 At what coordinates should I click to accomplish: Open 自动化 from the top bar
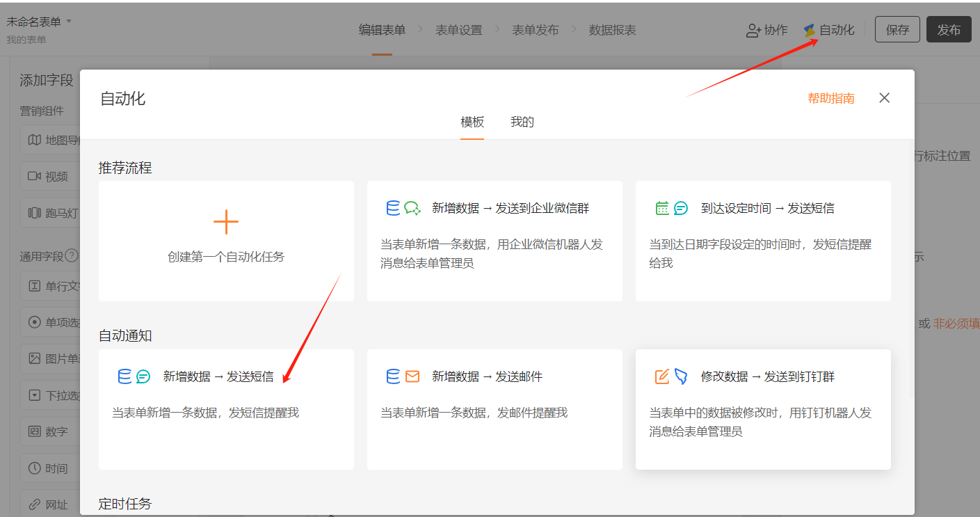click(829, 31)
